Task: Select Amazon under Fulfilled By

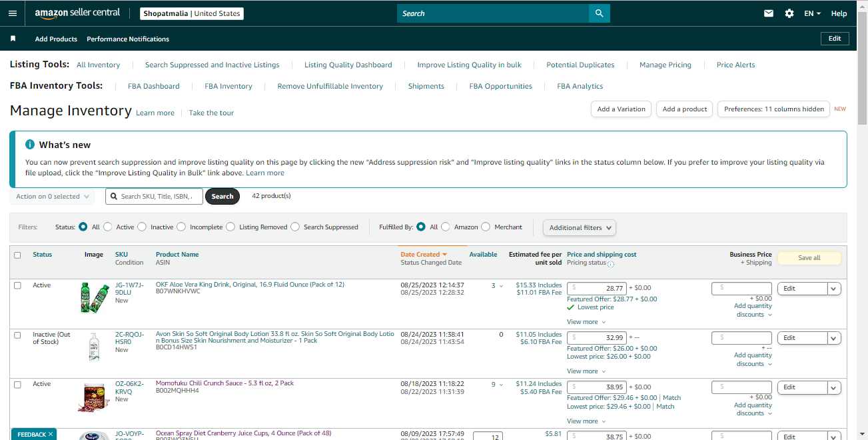Action: tap(446, 227)
